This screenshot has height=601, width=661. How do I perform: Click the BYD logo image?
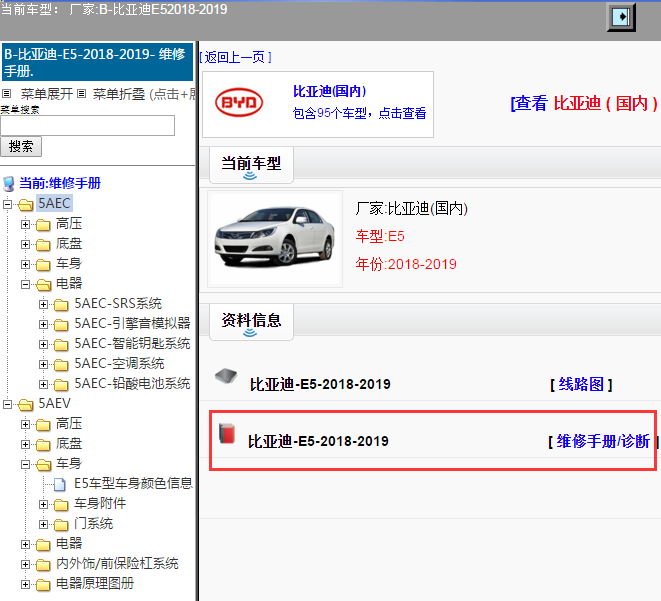point(239,102)
